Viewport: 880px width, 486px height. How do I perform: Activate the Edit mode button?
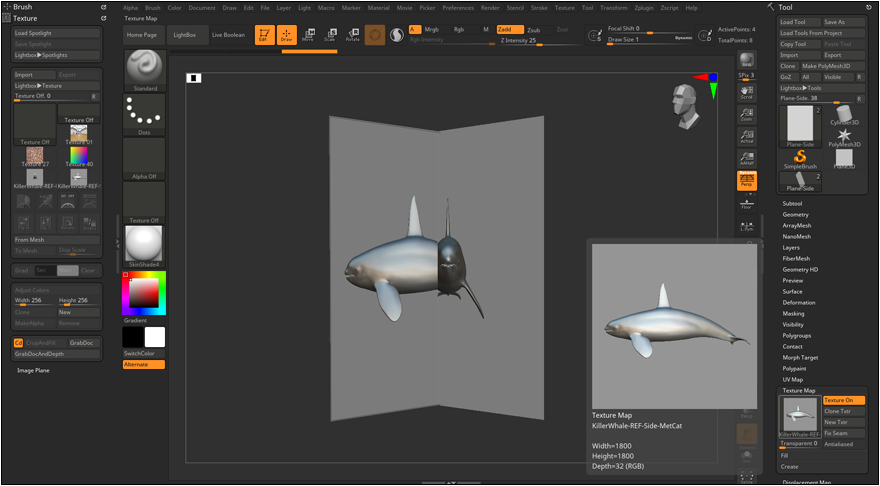[264, 35]
